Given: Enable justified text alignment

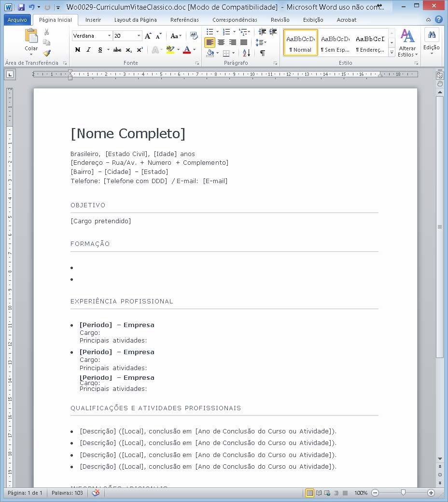Looking at the screenshot, I should click(x=244, y=42).
